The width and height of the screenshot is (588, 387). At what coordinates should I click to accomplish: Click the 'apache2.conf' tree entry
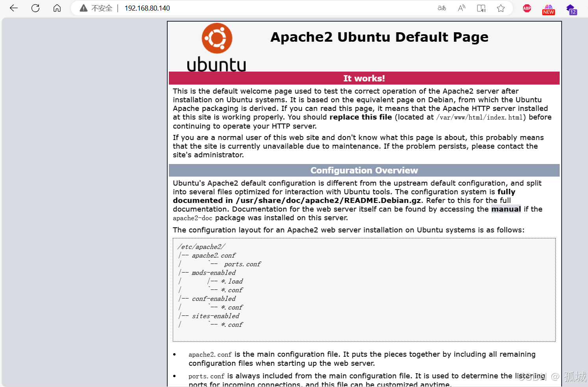[214, 256]
